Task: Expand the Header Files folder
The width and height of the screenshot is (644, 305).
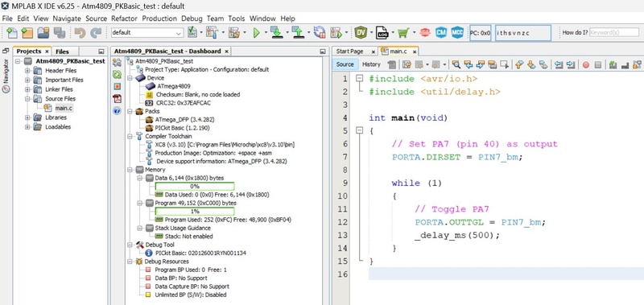Action: click(27, 71)
